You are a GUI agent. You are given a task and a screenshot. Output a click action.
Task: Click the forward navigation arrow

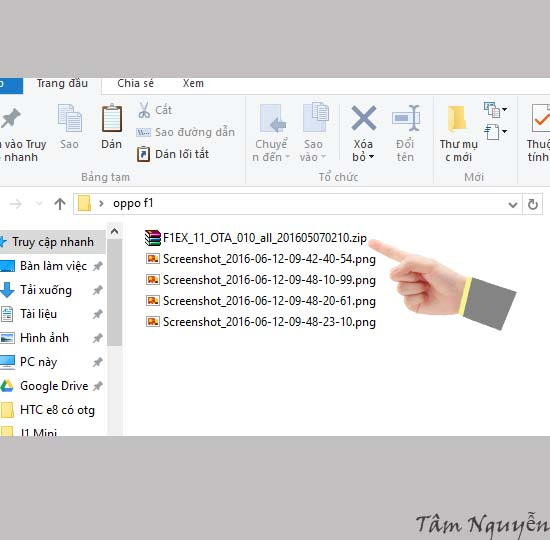[16, 204]
